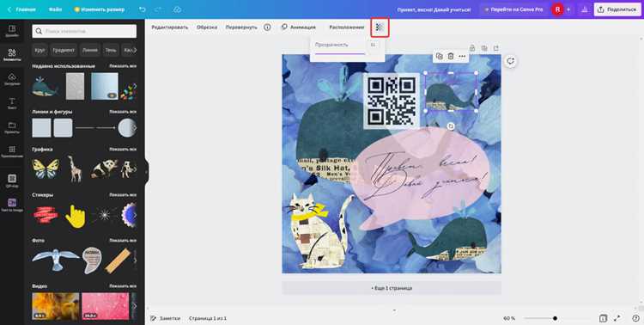The width and height of the screenshot is (644, 325).
Task: Select the Круг search chip
Action: pos(39,50)
